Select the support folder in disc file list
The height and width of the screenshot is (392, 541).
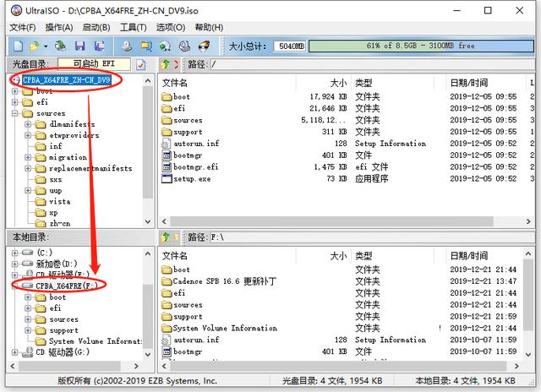point(188,132)
